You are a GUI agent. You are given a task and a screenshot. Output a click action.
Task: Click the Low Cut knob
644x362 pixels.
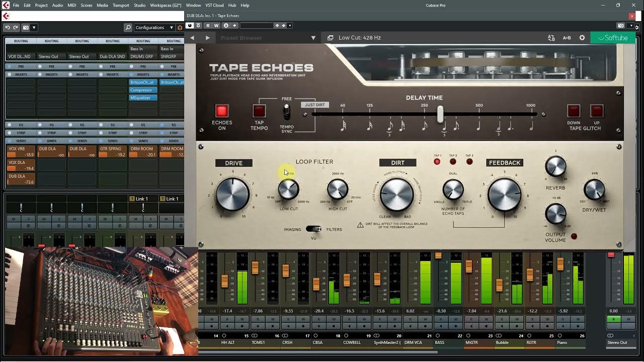[288, 189]
